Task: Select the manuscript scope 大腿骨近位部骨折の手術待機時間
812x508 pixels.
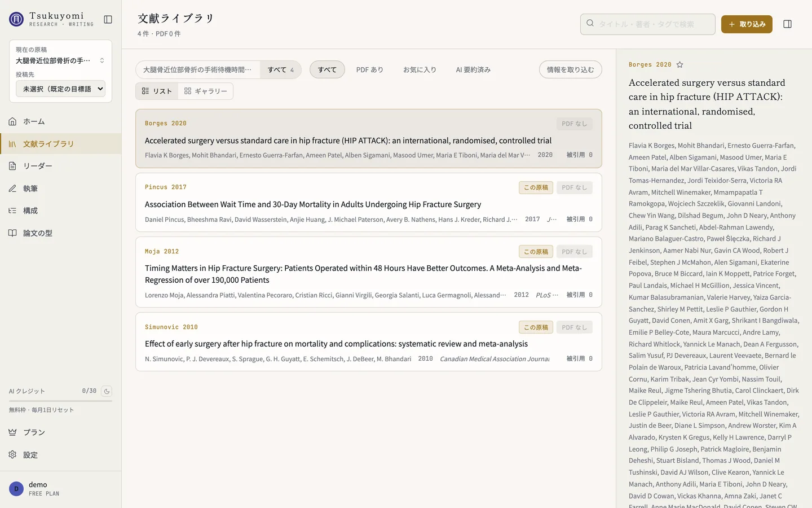Action: [198, 70]
